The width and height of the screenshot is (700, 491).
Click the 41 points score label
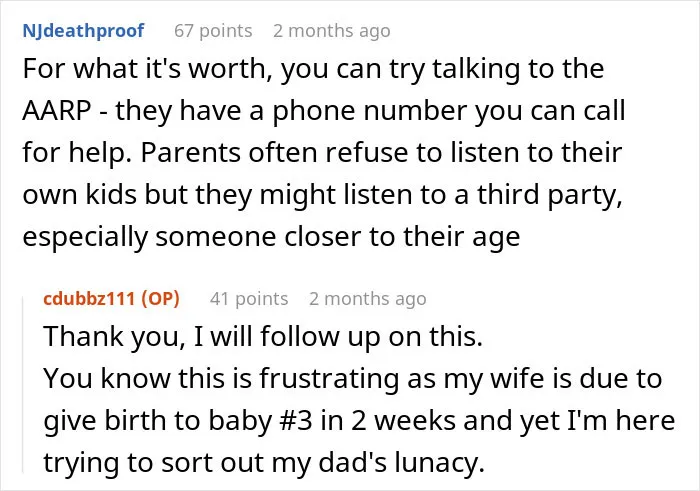[249, 299]
